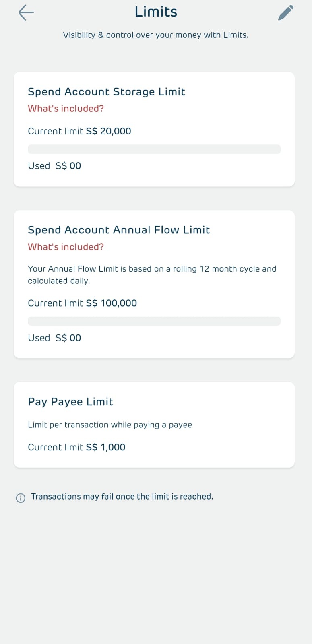The width and height of the screenshot is (312, 644).
Task: Open What's included under Storage Limit
Action: (x=66, y=109)
